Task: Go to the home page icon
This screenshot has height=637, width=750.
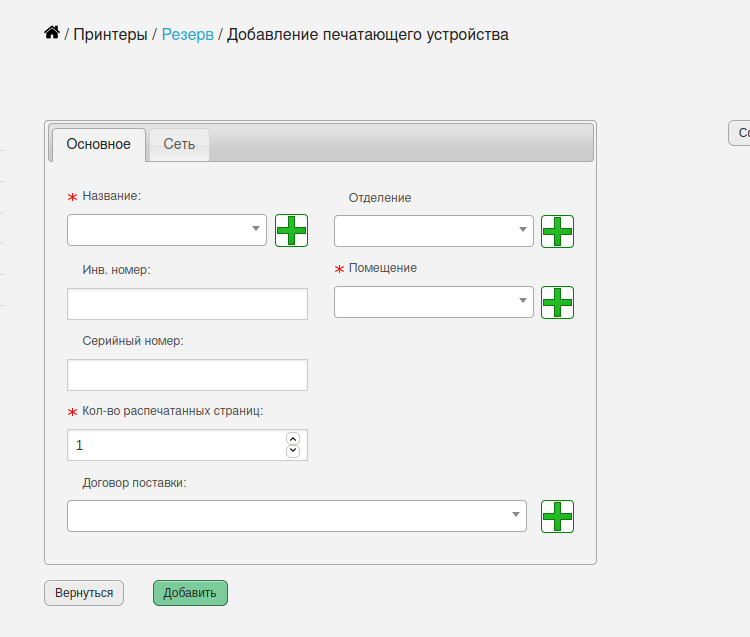Action: [x=52, y=33]
